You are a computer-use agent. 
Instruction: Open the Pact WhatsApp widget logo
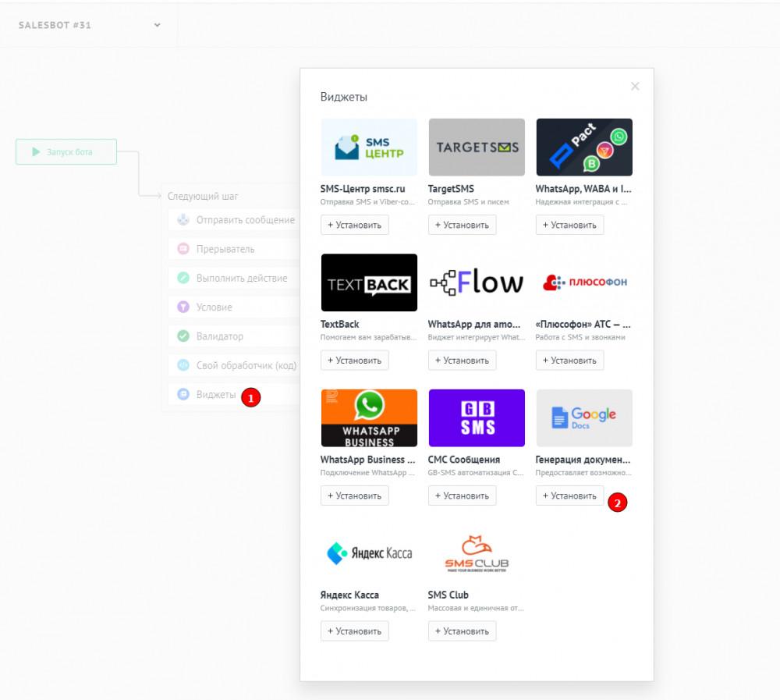584,147
